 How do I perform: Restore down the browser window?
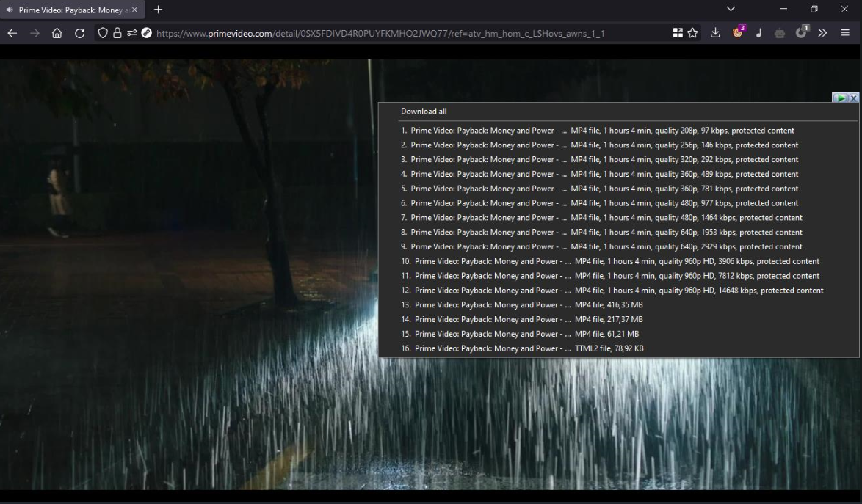814,9
